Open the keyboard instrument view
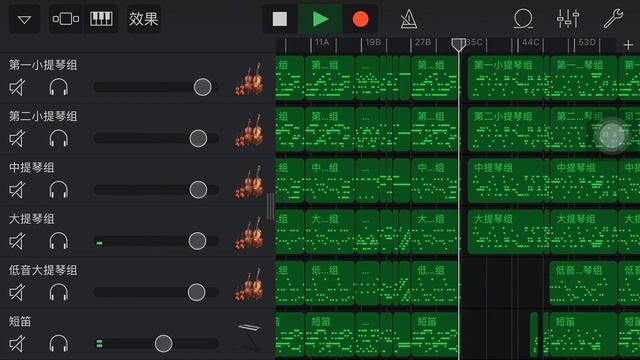640x360 pixels. coord(101,19)
